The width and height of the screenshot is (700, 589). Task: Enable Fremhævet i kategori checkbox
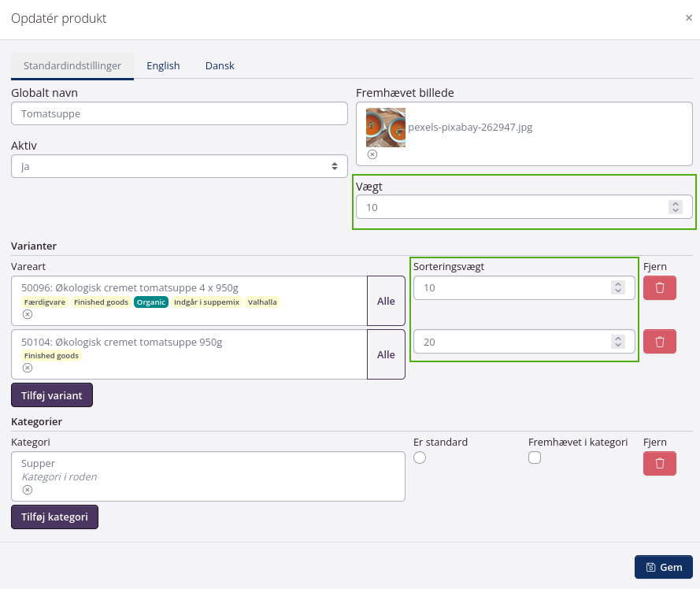pyautogui.click(x=535, y=458)
